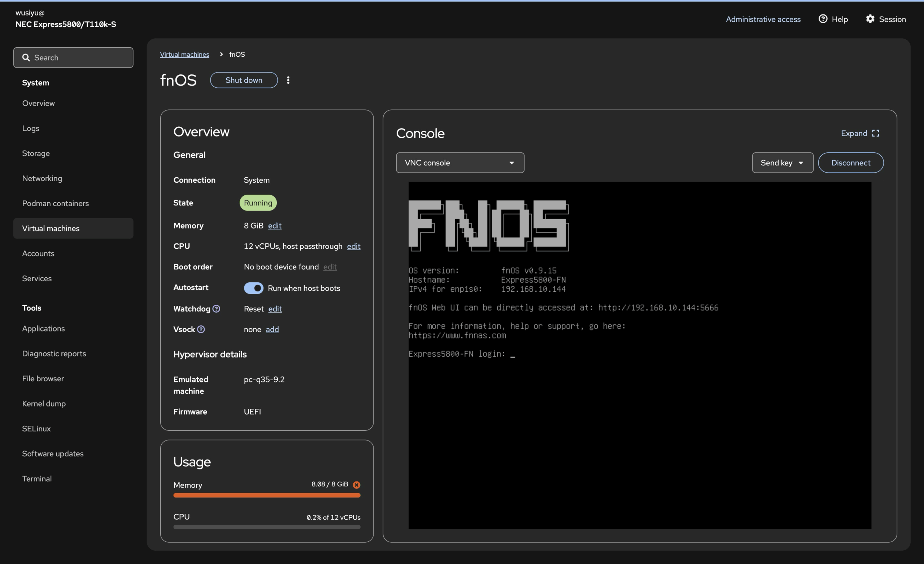Click the Memory usage progress bar
Viewport: 924px width, 564px height.
(x=266, y=495)
